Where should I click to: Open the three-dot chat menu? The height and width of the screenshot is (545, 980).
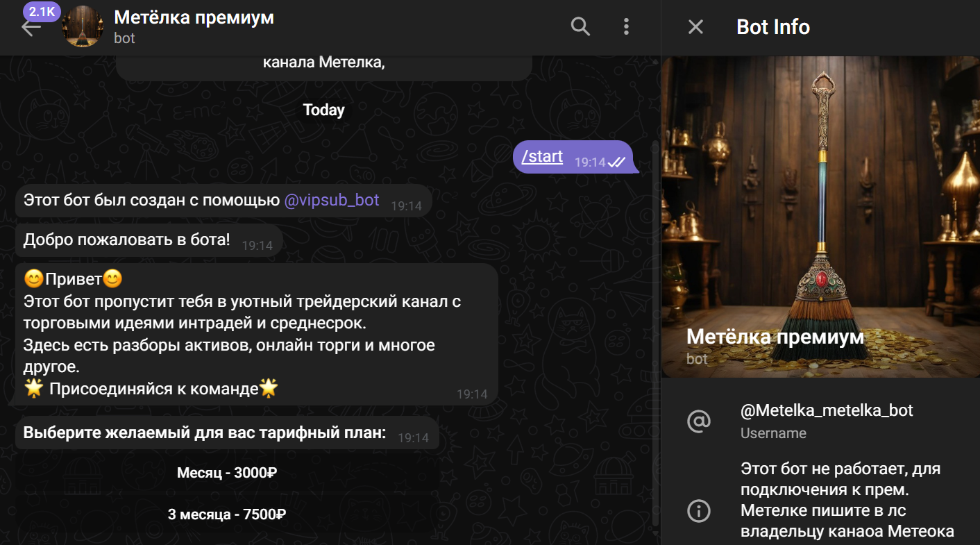click(x=626, y=27)
